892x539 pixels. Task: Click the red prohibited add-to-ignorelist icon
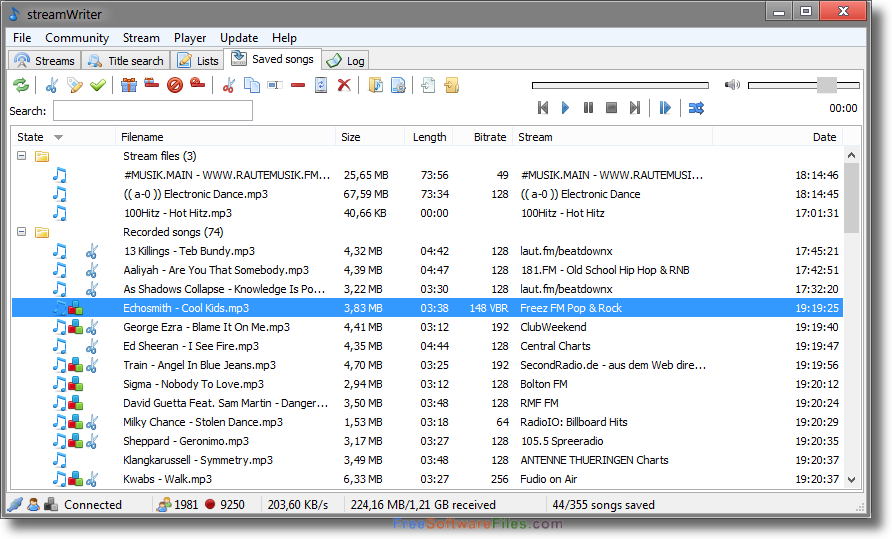tap(175, 85)
